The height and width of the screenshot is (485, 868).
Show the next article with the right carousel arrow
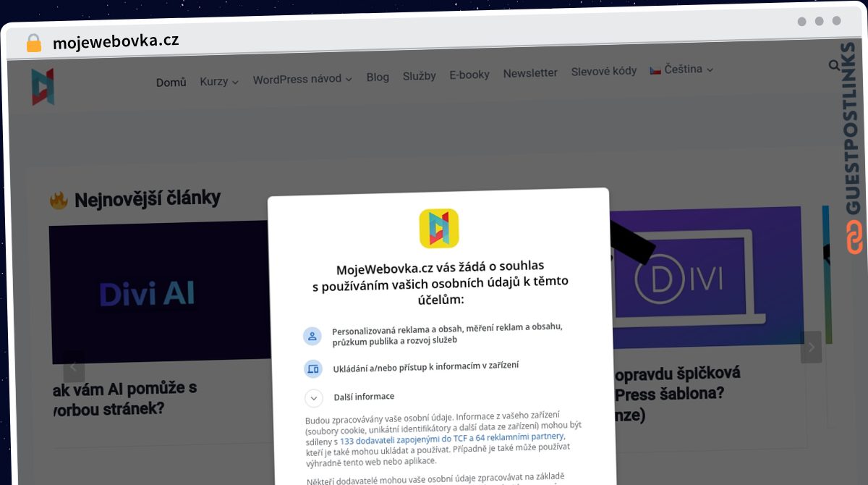pyautogui.click(x=811, y=347)
